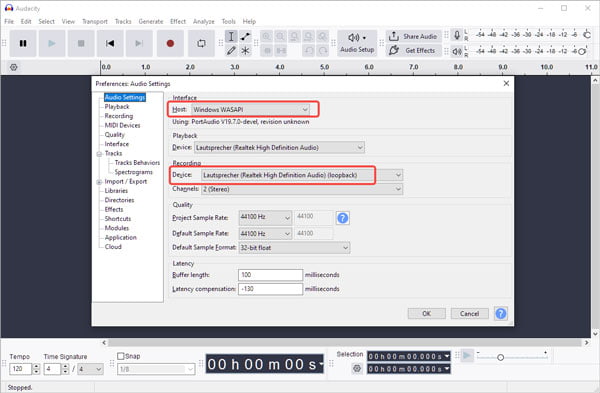Click the Tempo value field
The width and height of the screenshot is (600, 393).
point(21,369)
